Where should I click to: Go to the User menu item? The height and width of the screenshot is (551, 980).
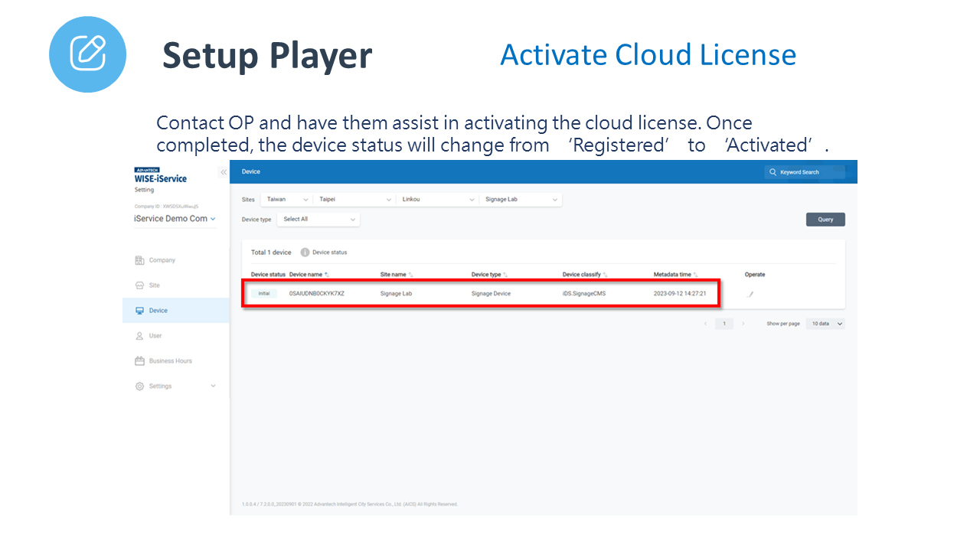tap(155, 336)
